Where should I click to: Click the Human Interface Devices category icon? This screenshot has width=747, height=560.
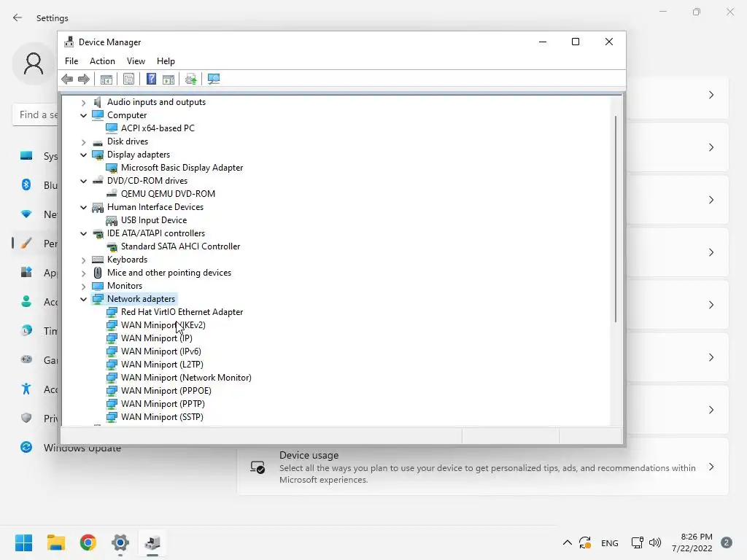[98, 207]
